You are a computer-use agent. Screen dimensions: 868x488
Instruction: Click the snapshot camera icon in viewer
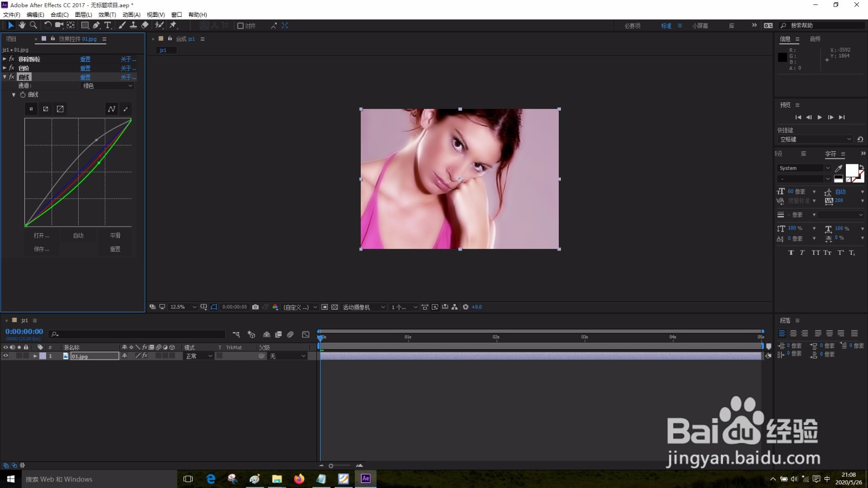coord(256,307)
